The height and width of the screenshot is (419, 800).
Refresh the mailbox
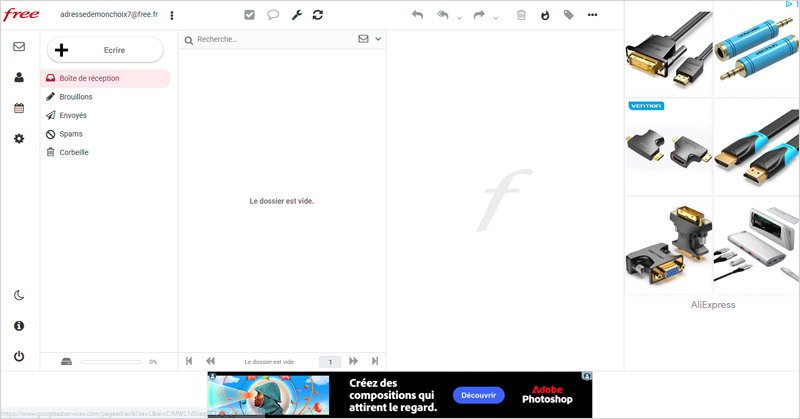pyautogui.click(x=318, y=15)
